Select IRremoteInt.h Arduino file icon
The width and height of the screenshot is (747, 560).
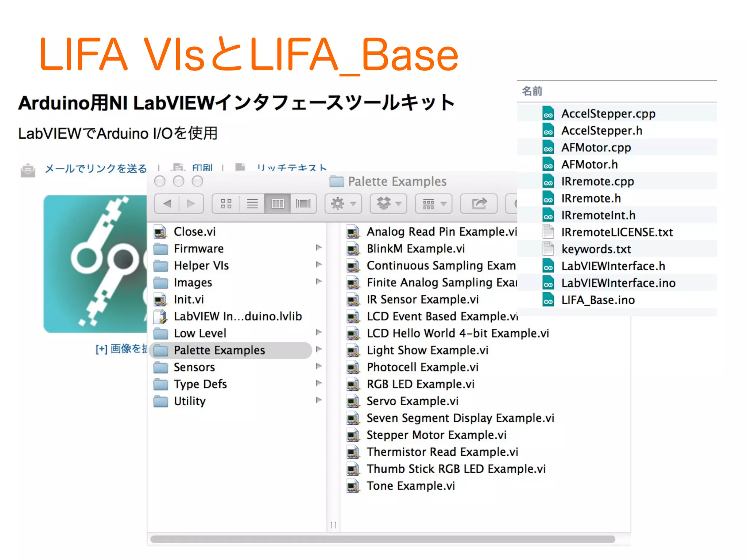pos(548,215)
